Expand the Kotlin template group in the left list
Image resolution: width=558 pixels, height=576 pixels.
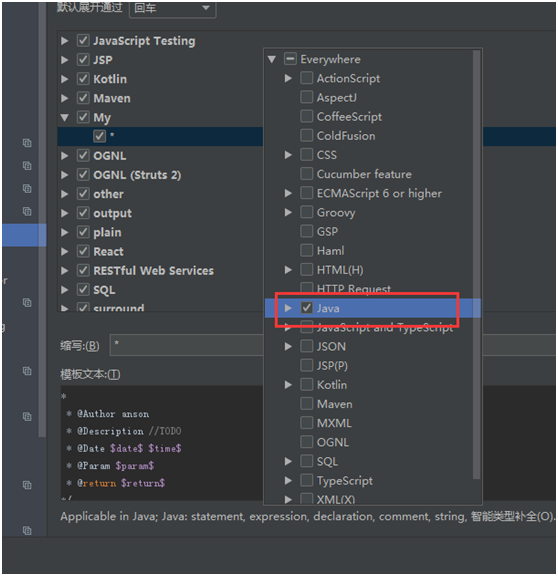pos(65,79)
